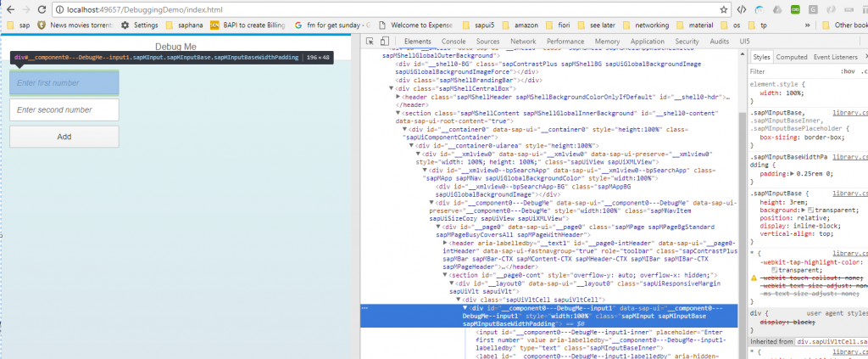Screen dimensions: 868x359
Task: Show hidden bookmarks with » chevron
Action: (x=808, y=25)
